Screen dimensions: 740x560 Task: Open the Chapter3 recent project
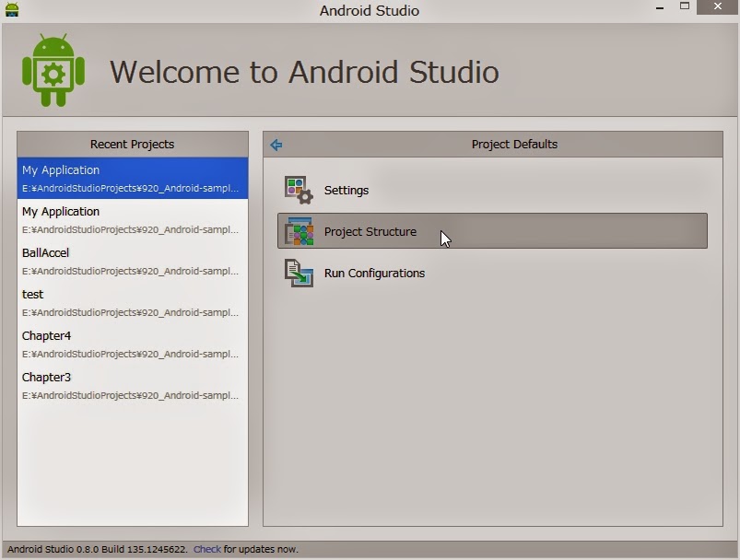tap(132, 384)
